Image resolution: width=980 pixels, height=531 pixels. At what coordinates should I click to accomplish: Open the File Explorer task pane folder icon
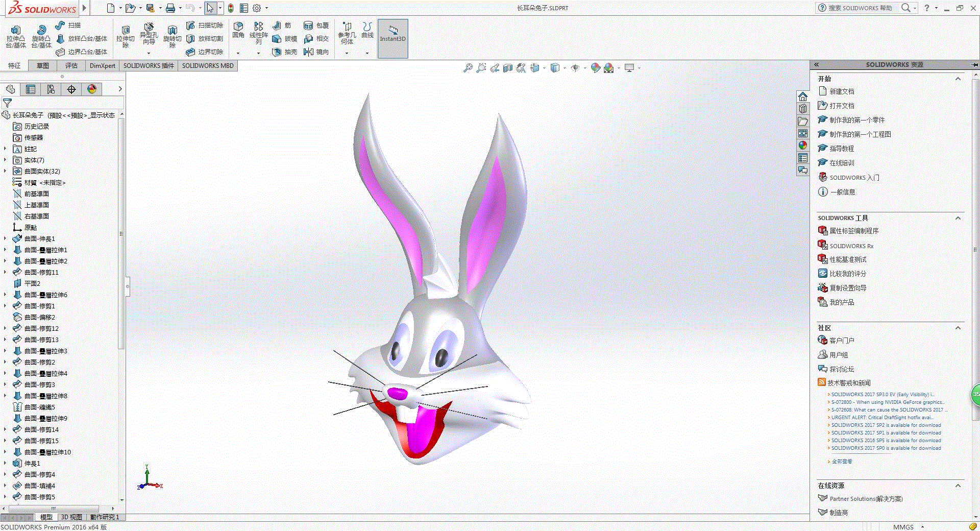click(x=803, y=121)
